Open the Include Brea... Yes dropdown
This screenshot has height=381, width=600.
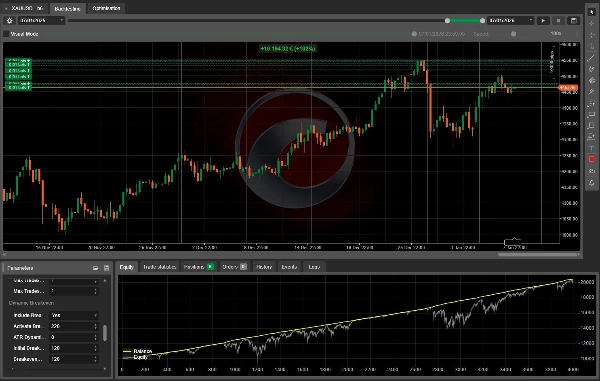click(74, 315)
